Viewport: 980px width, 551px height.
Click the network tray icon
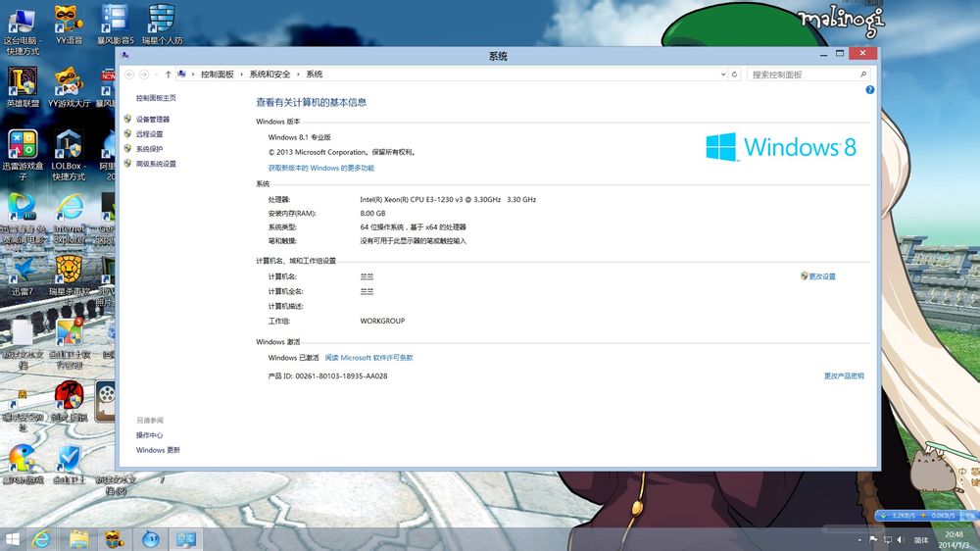click(887, 539)
